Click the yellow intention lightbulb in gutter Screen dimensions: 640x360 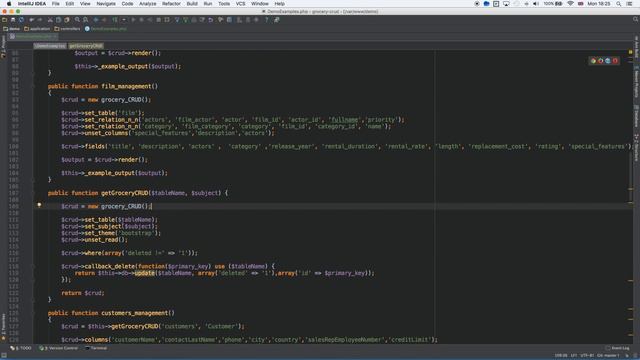click(39, 205)
